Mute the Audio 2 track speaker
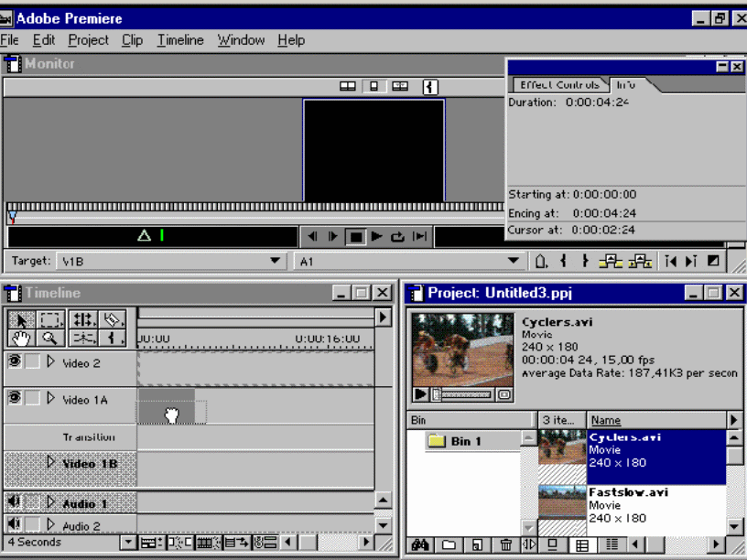The image size is (747, 560). [15, 523]
